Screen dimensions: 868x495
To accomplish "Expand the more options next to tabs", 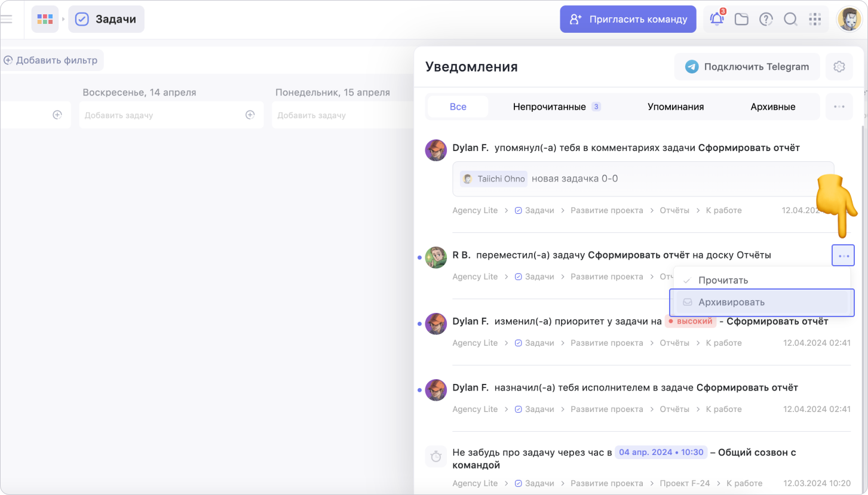I will 839,107.
